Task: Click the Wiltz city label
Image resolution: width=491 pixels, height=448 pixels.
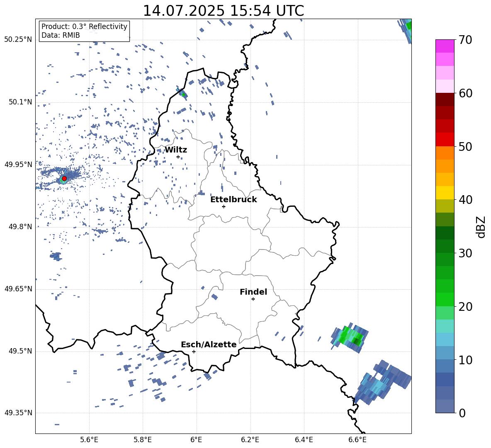Action: (176, 150)
